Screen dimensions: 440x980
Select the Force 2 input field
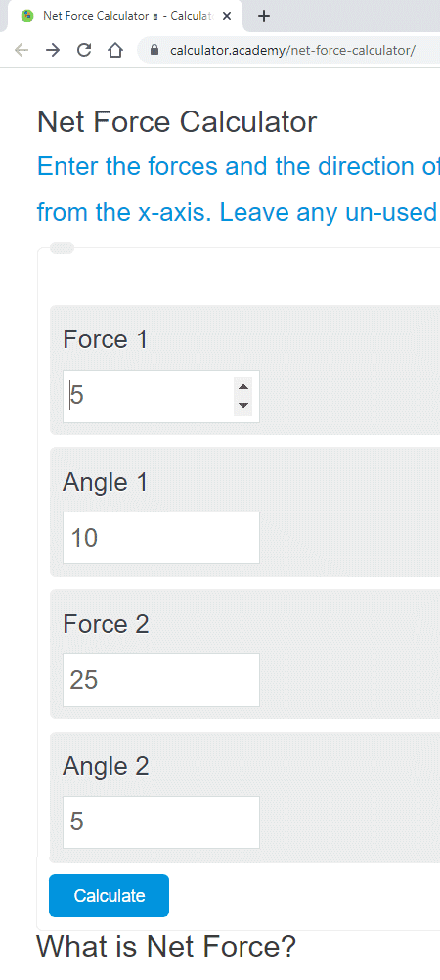point(161,680)
